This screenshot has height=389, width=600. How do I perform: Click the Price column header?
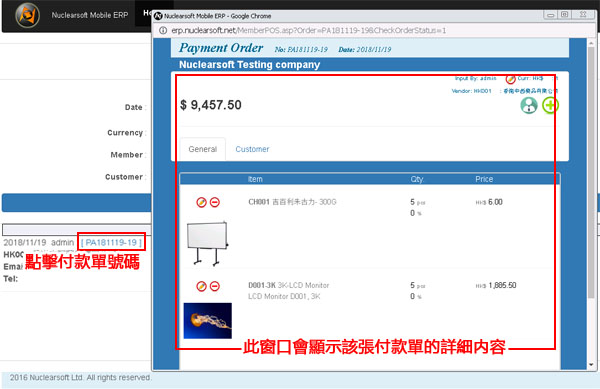(484, 179)
